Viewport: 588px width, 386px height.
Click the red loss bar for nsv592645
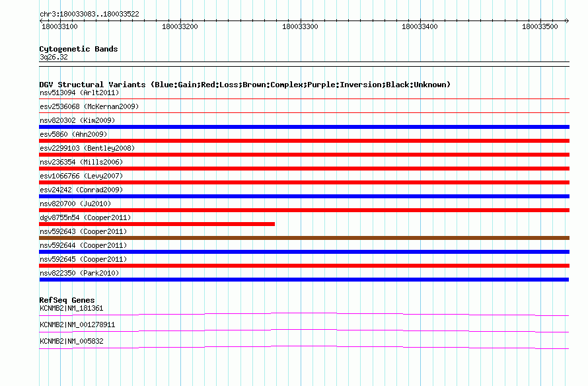tap(304, 266)
